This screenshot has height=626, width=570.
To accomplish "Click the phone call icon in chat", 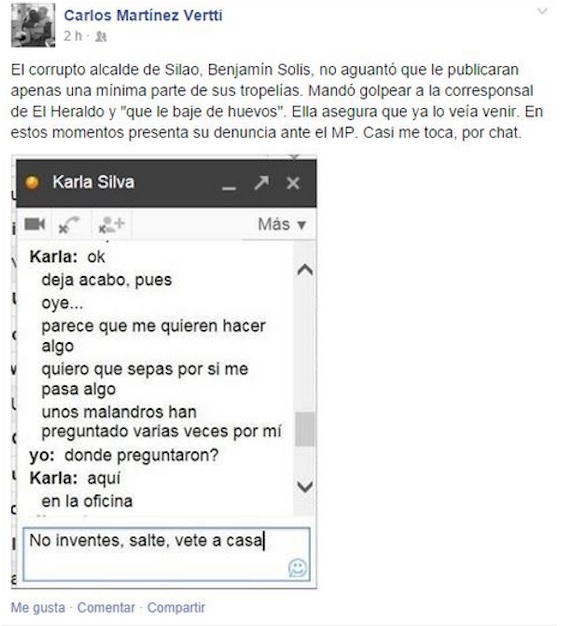I will [69, 224].
